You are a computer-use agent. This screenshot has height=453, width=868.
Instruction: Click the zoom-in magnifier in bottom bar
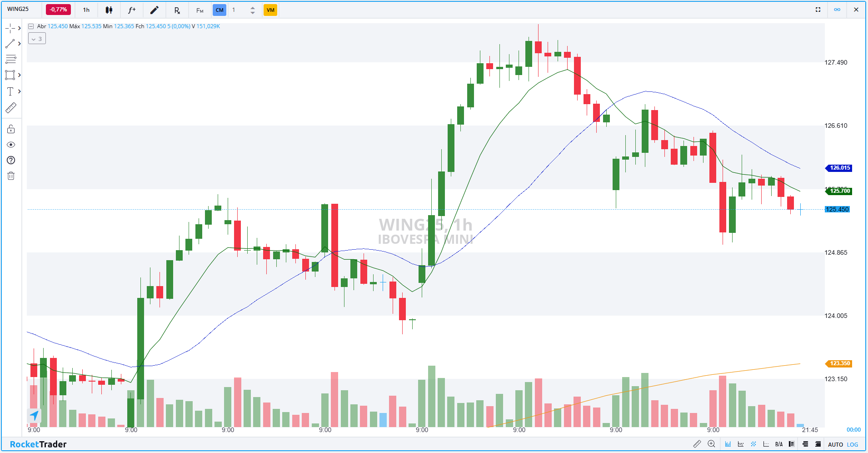(711, 444)
